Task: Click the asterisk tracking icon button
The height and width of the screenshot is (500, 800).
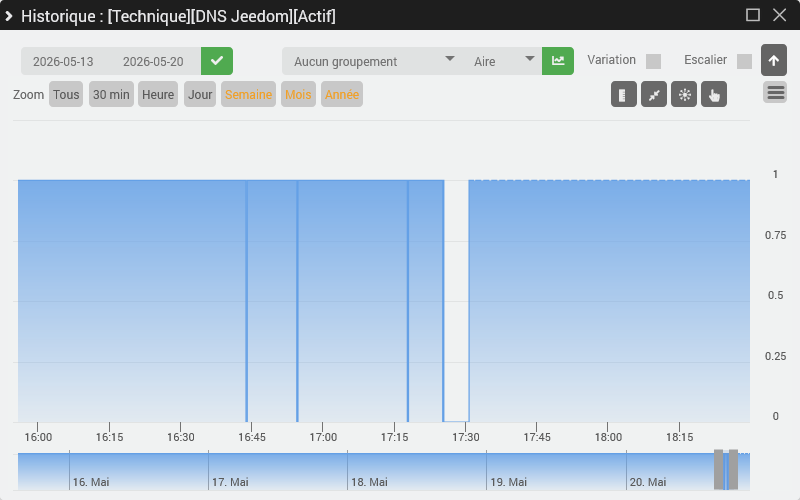Action: click(x=684, y=94)
